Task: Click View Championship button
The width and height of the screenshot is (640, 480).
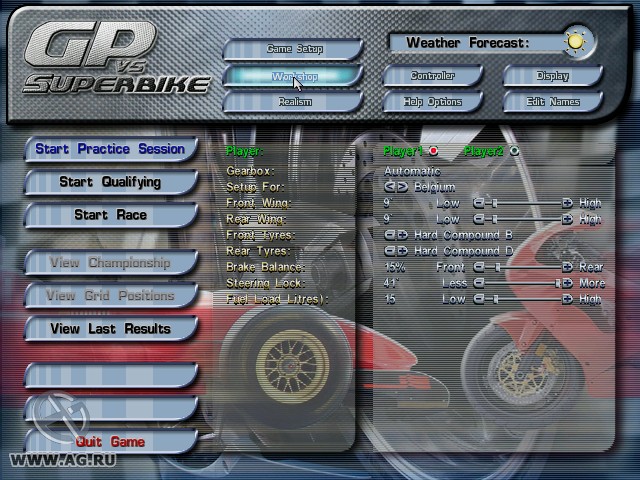Action: pos(111,262)
